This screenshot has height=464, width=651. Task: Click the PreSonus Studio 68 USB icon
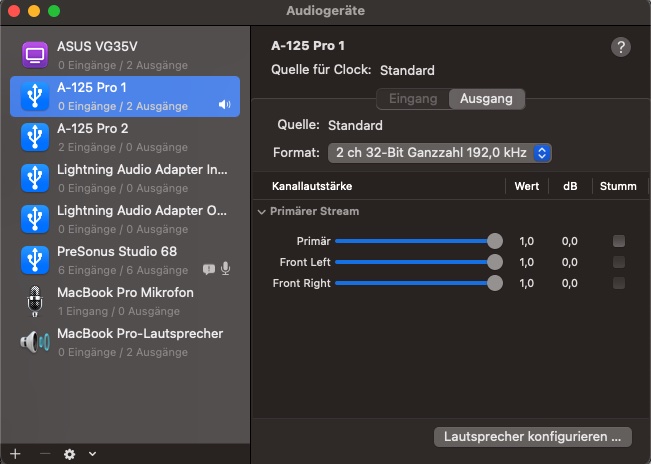pyautogui.click(x=35, y=260)
